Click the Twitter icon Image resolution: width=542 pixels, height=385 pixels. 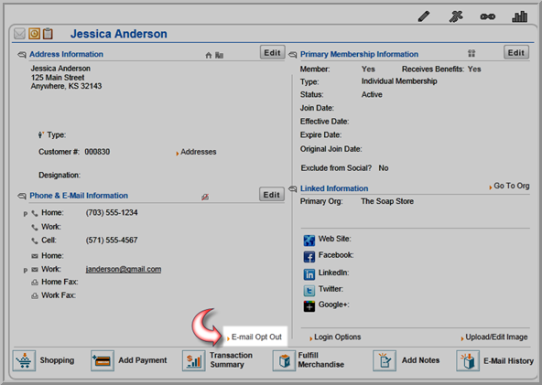[309, 290]
